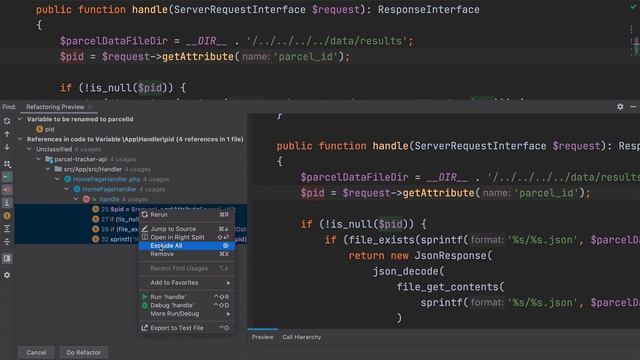Open More Run/Debug submenu
The height and width of the screenshot is (360, 640).
pyautogui.click(x=187, y=313)
